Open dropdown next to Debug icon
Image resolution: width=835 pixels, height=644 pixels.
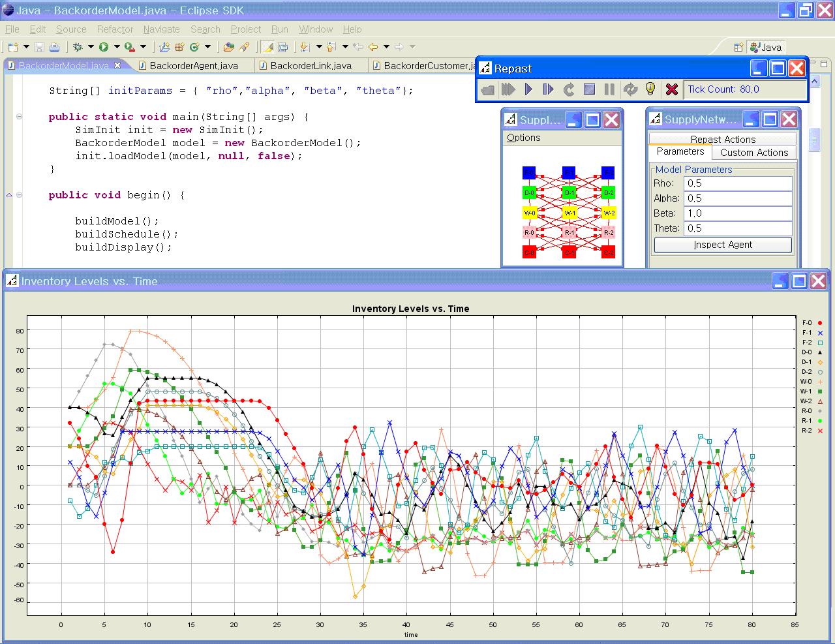click(x=90, y=47)
